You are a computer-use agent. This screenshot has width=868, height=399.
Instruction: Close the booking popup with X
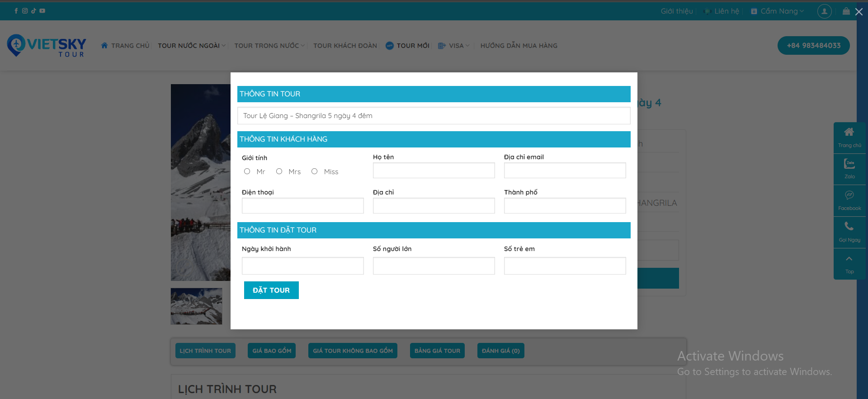coord(859,12)
